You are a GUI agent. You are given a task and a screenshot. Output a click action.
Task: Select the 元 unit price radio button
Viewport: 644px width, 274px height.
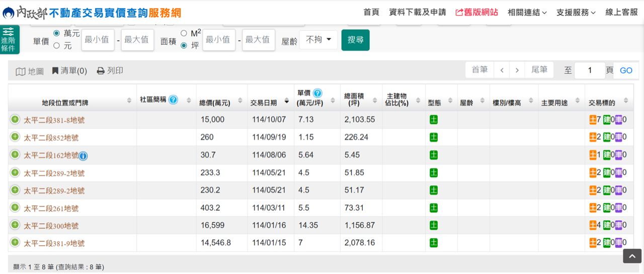56,46
